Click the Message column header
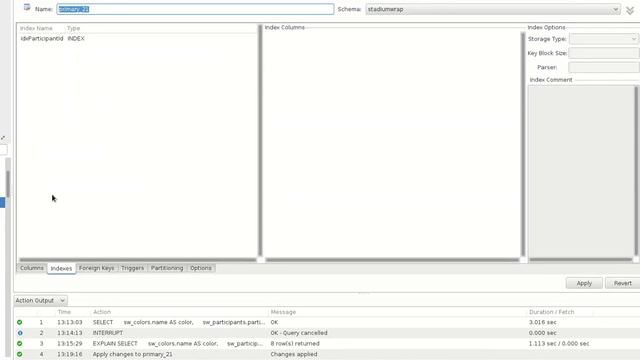This screenshot has width=640, height=360. point(283,312)
